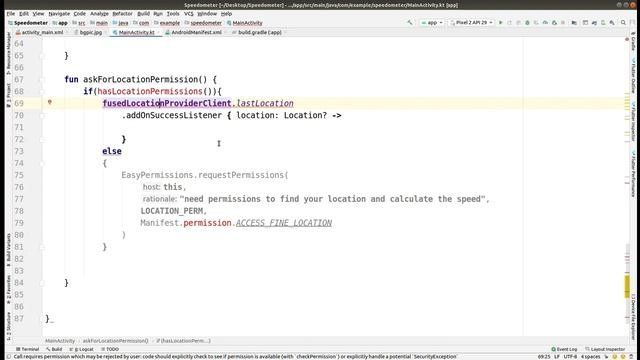Open Search Everywhere magnifier icon
This screenshot has width=640, height=360.
pyautogui.click(x=623, y=22)
